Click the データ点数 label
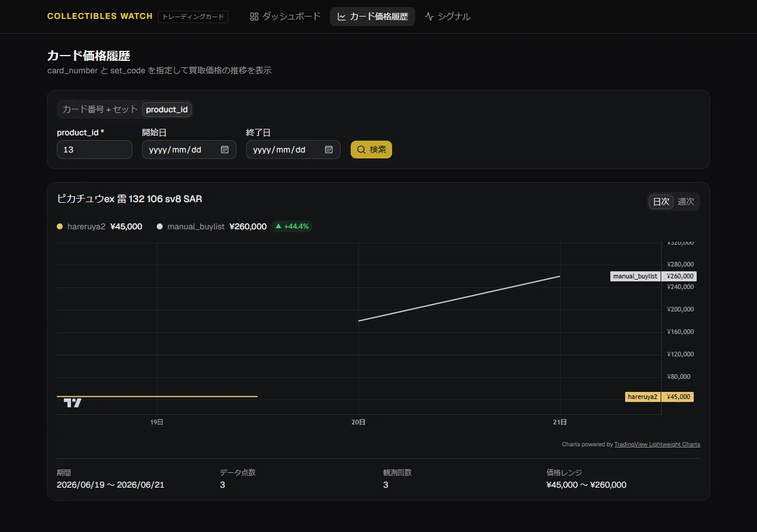The width and height of the screenshot is (757, 532). tap(238, 472)
